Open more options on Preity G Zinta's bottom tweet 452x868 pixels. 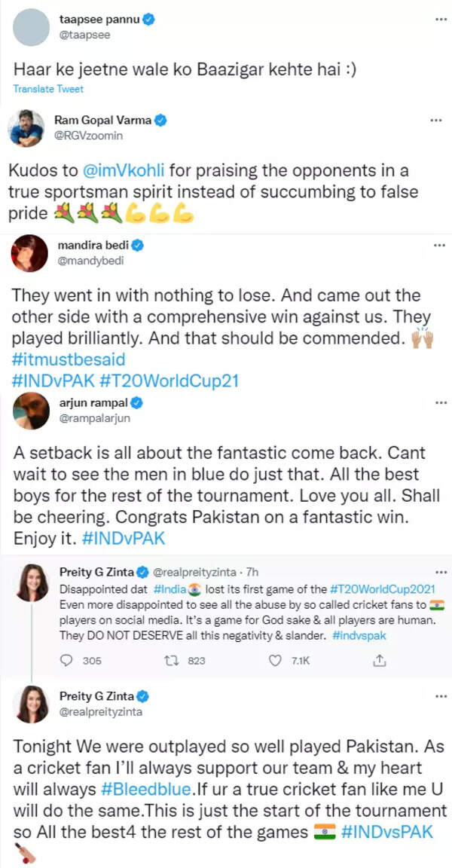(x=436, y=695)
